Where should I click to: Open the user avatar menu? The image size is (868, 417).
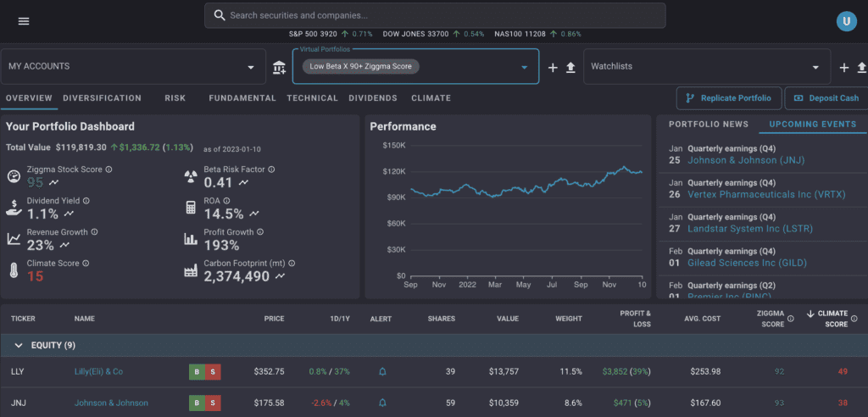tap(847, 21)
